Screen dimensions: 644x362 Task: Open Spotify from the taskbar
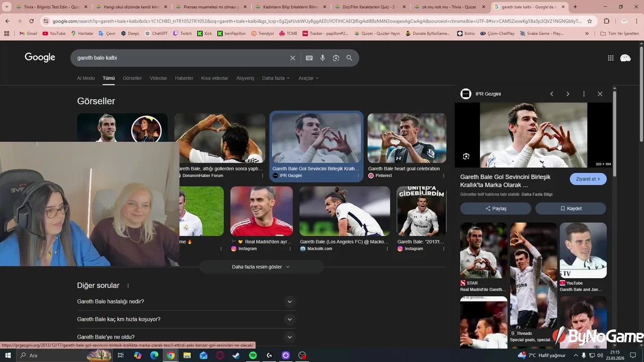point(253,355)
